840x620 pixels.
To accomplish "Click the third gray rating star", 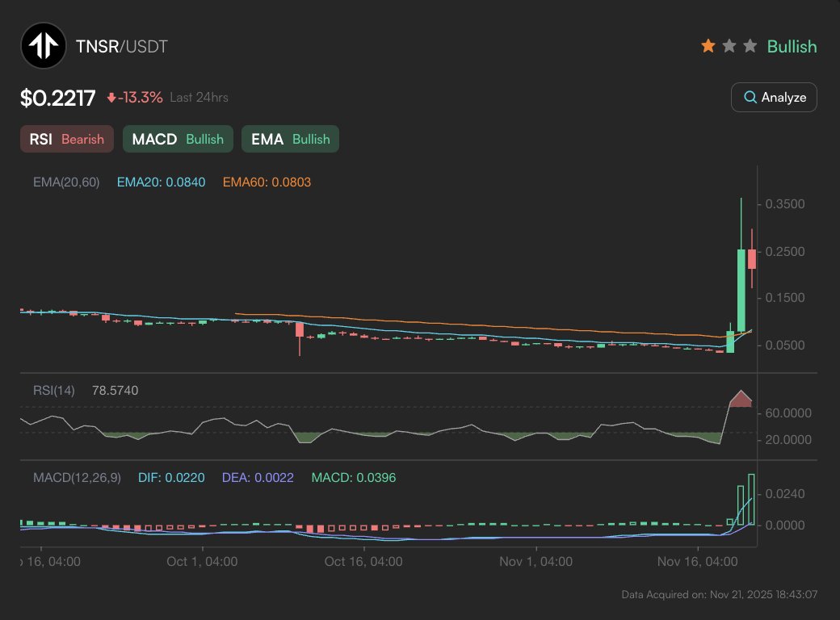I will pos(750,46).
